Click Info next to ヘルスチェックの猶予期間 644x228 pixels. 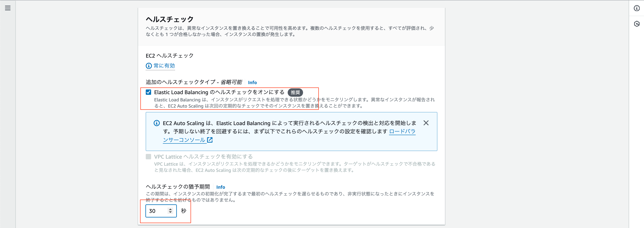(221, 187)
